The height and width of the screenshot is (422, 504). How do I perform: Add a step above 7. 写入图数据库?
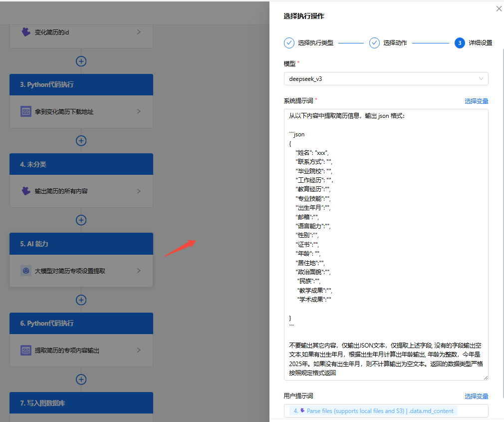click(81, 379)
